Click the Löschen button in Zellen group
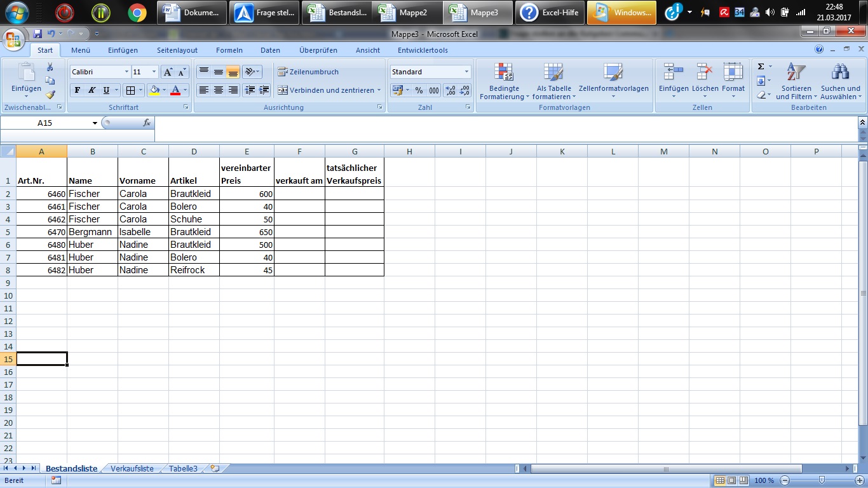Screen dimensions: 868x488 [x=704, y=81]
